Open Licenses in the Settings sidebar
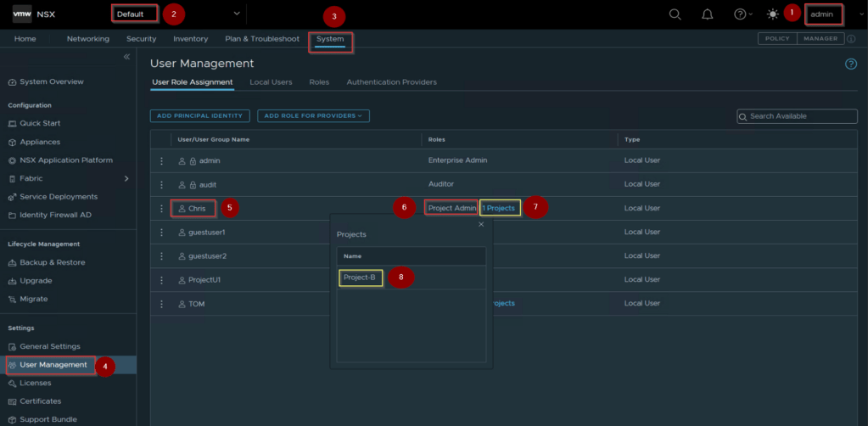Viewport: 868px width, 426px height. [36, 384]
